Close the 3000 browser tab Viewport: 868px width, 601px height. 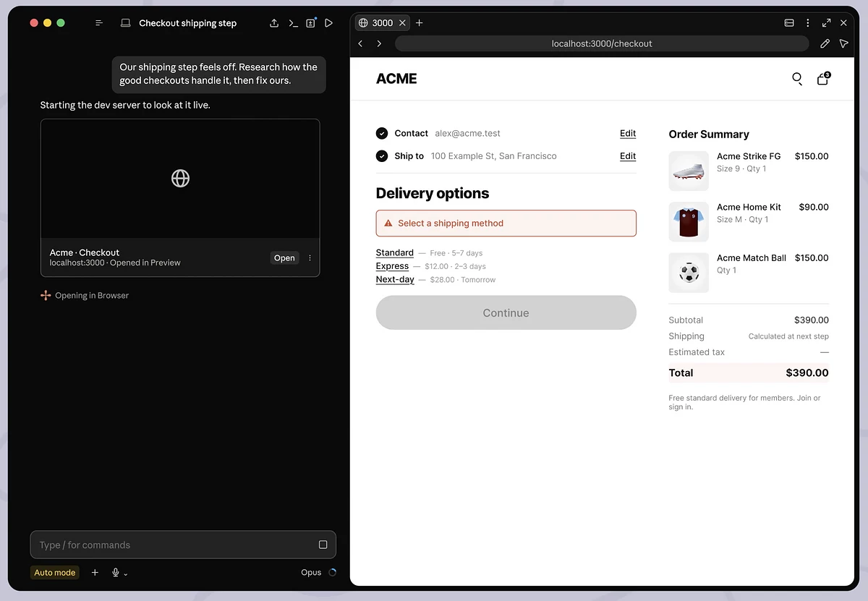coord(401,23)
